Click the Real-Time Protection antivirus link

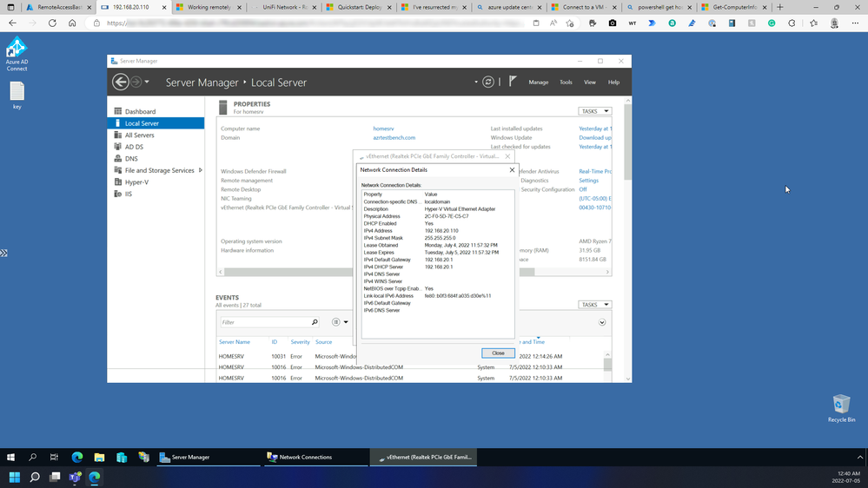click(x=595, y=172)
